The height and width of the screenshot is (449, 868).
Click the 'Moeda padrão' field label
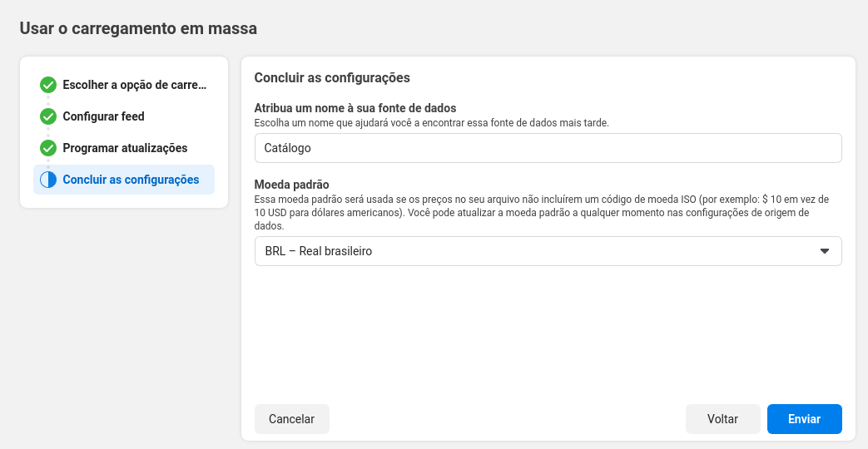[292, 184]
